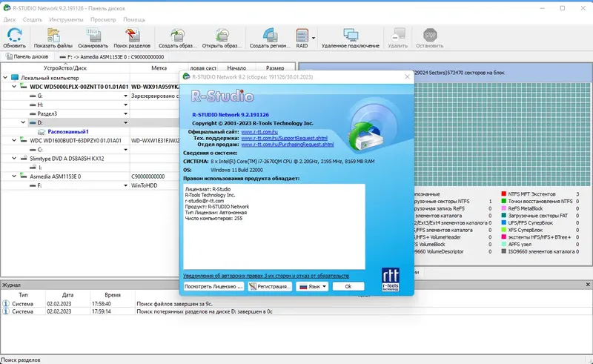Collapse the D: partition node
This screenshot has height=364, width=593.
pyautogui.click(x=23, y=122)
